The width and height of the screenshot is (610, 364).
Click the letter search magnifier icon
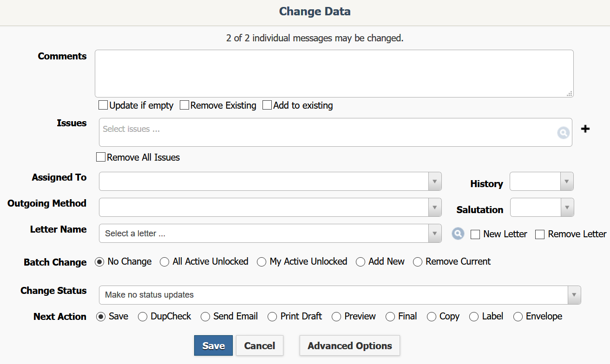click(458, 234)
